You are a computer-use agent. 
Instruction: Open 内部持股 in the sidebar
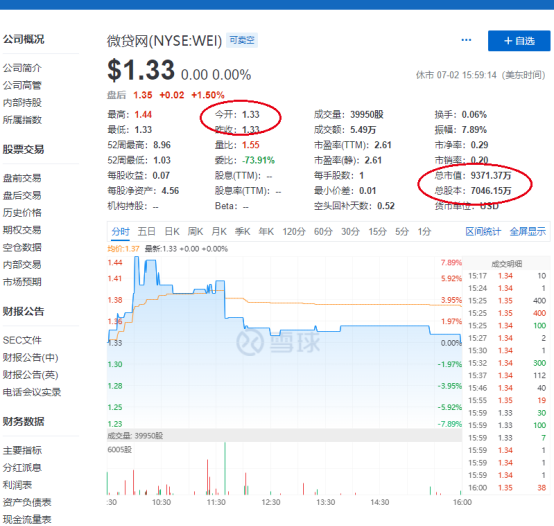point(22,102)
